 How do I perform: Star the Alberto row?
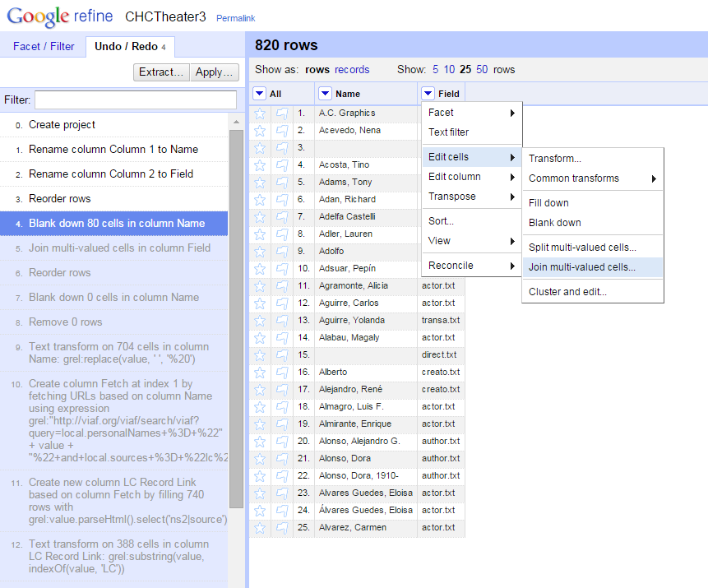(260, 373)
